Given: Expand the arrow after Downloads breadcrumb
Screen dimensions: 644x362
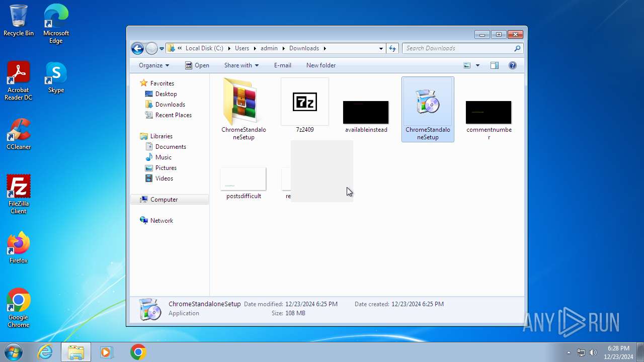Looking at the screenshot, I should (325, 48).
